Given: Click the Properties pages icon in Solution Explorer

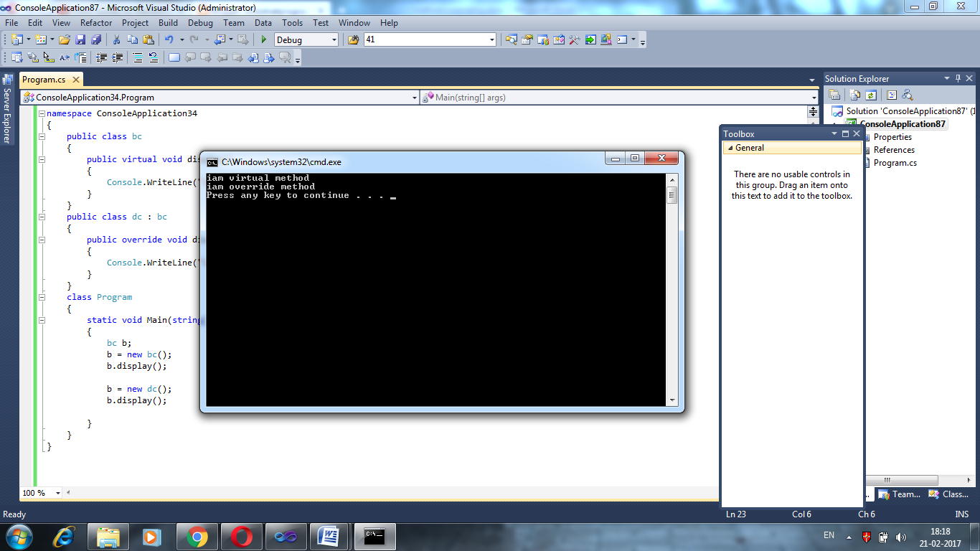Looking at the screenshot, I should 834,94.
